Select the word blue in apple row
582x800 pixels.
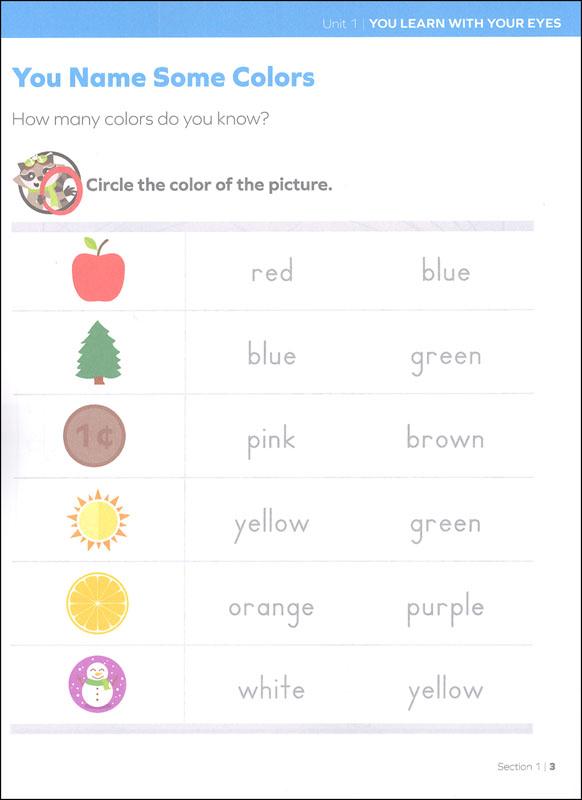click(446, 271)
